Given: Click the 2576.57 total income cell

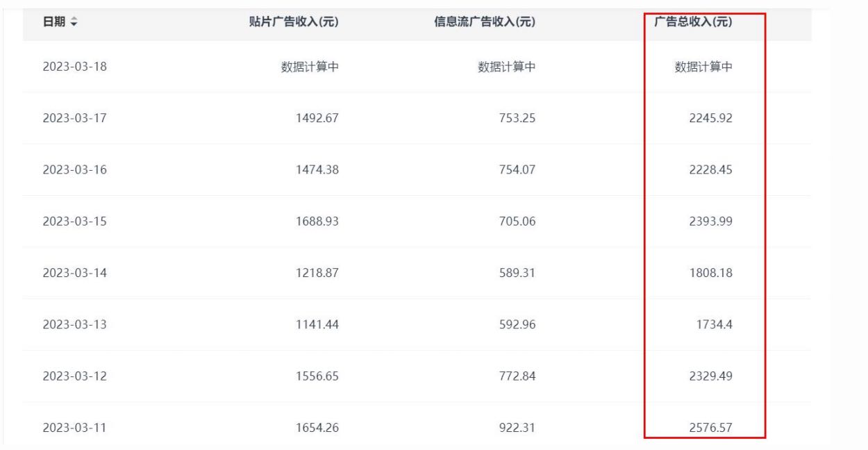Looking at the screenshot, I should (710, 428).
